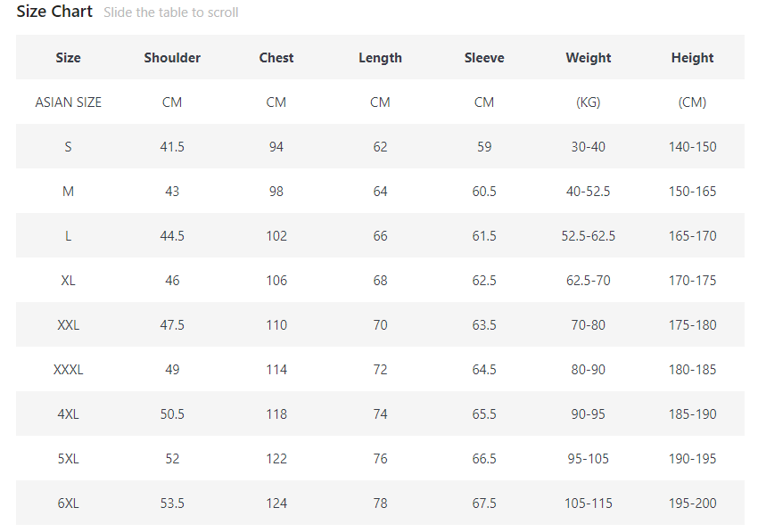Screen dimensions: 758x532
Task: Select the 4XL size row label
Action: (69, 414)
